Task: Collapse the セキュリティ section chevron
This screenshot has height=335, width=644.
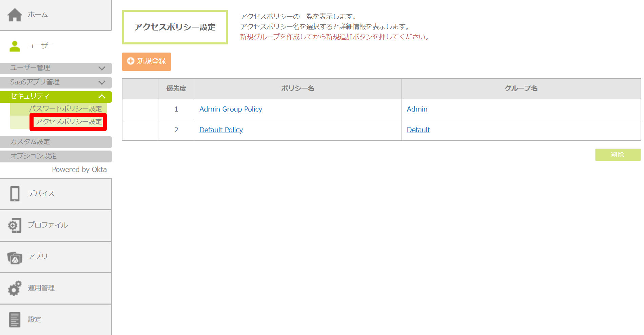Action: tap(102, 97)
